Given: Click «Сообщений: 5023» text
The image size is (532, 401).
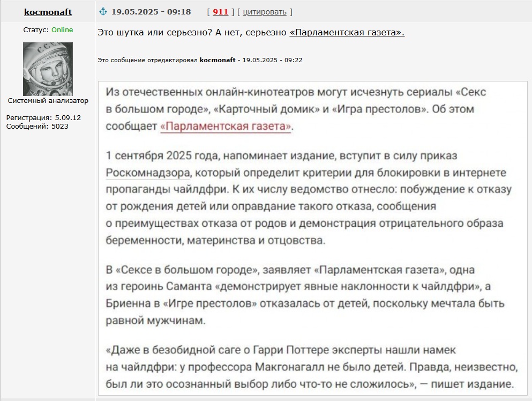Looking at the screenshot, I should pyautogui.click(x=37, y=127).
